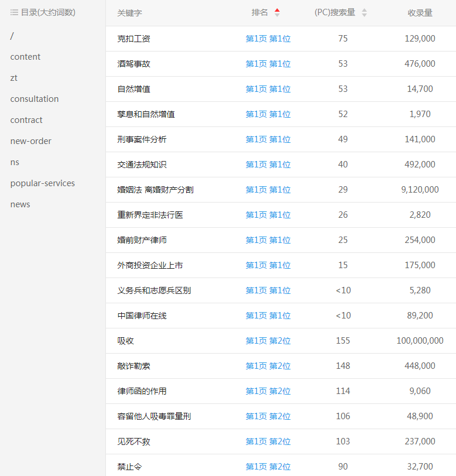Select the contract directory
The image size is (456, 476).
click(x=26, y=120)
